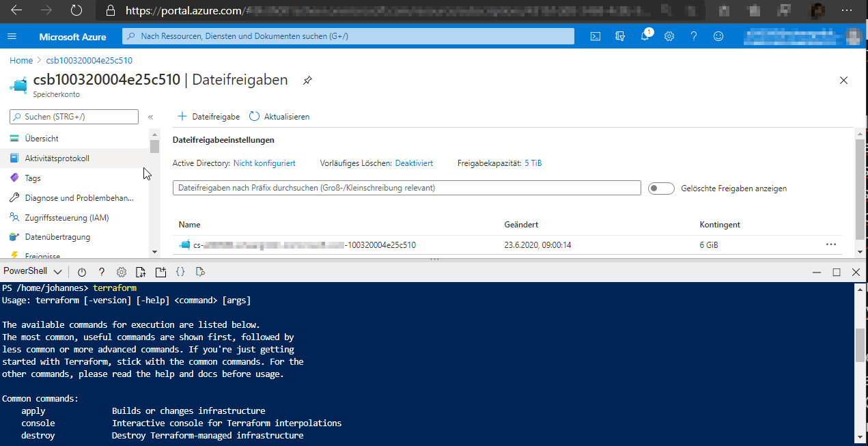Click the pane splitter handle above Cloud Shell
Screen dimensions: 868x446
(x=434, y=260)
